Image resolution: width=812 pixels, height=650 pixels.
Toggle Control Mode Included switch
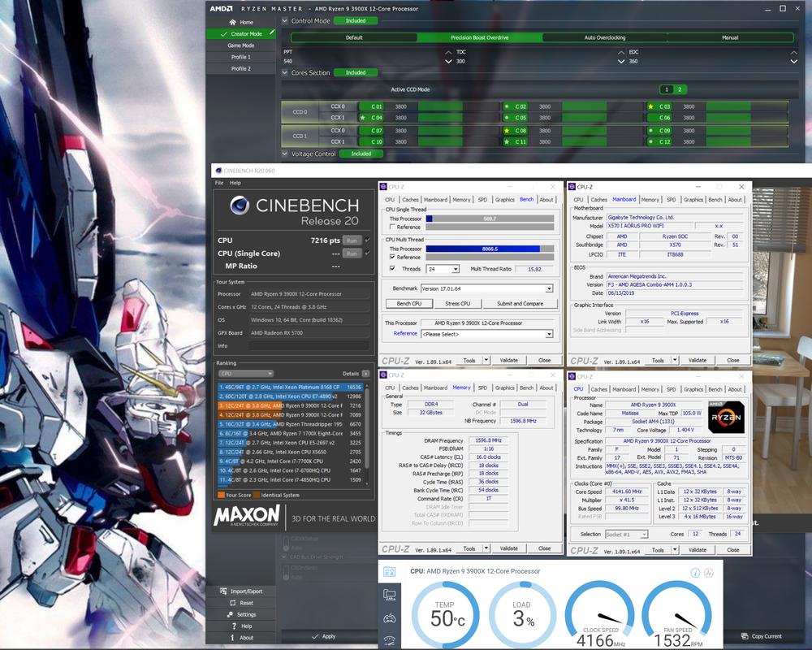[356, 21]
